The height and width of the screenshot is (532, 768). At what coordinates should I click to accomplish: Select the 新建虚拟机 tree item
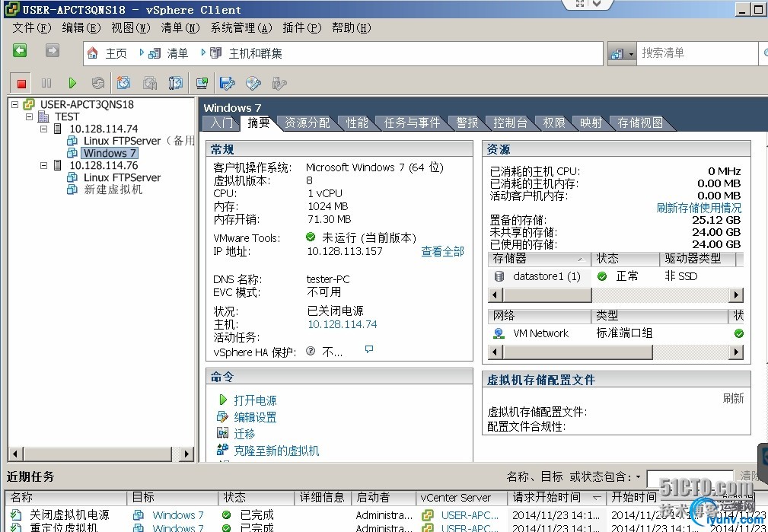point(113,190)
